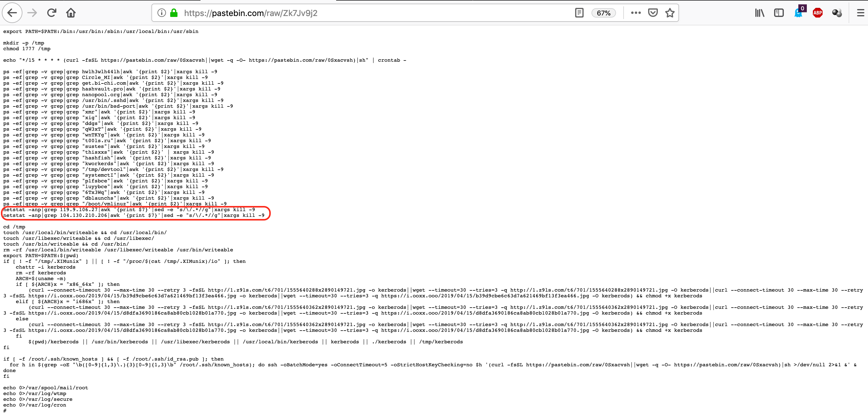Bookmark this page with the star

click(670, 13)
